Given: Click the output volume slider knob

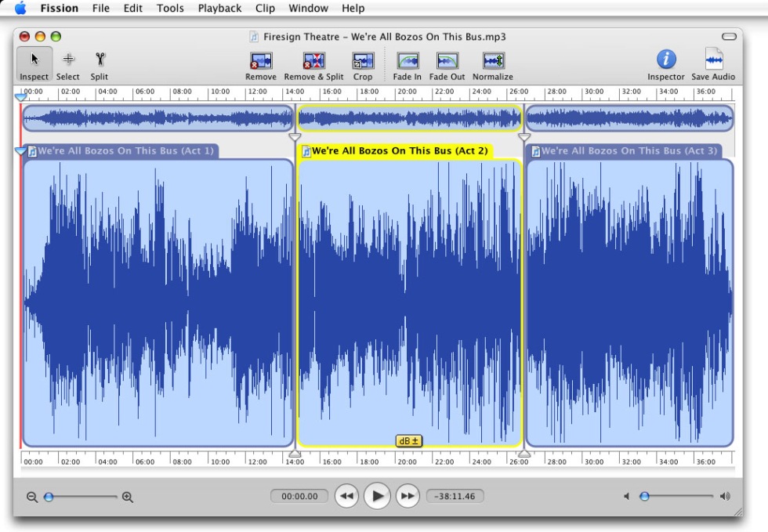Looking at the screenshot, I should (x=644, y=496).
